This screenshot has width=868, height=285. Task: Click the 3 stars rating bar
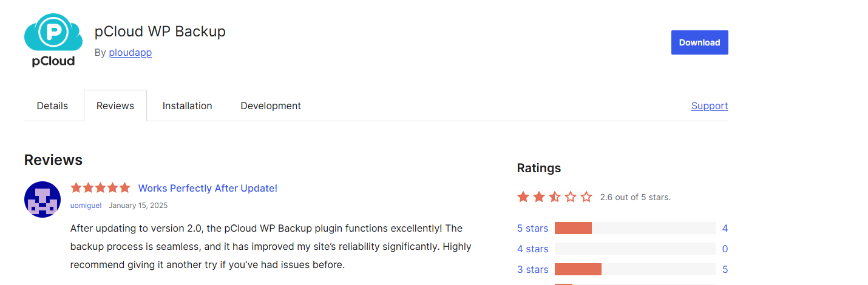point(635,269)
